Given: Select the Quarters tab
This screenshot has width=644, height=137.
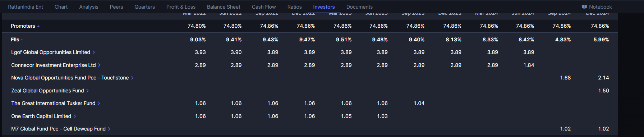Looking at the screenshot, I should (x=144, y=7).
